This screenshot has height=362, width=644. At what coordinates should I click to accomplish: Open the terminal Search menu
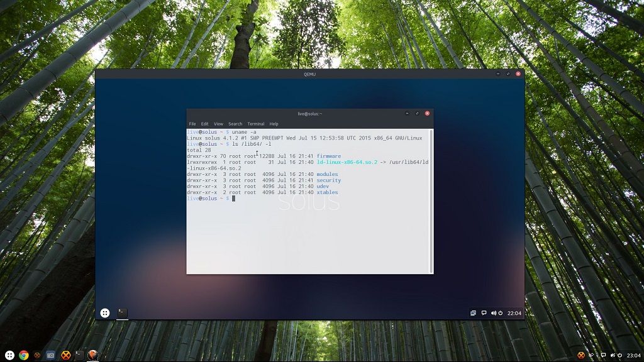[235, 124]
